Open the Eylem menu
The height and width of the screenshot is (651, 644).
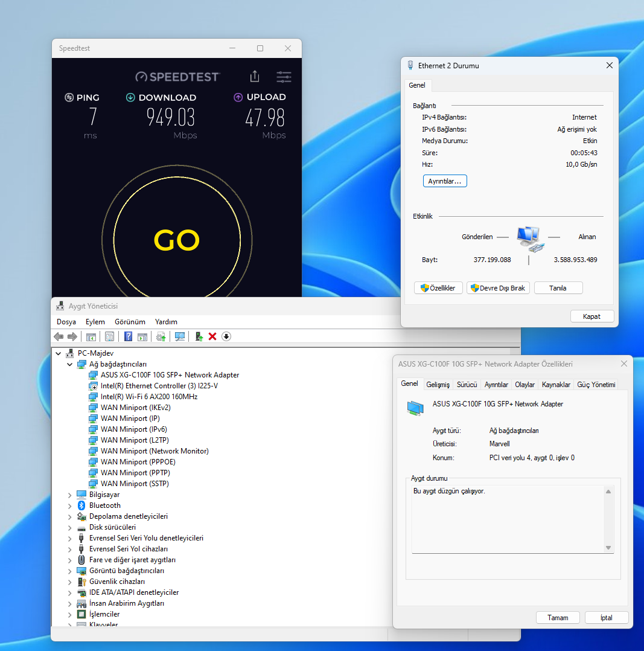coord(95,322)
